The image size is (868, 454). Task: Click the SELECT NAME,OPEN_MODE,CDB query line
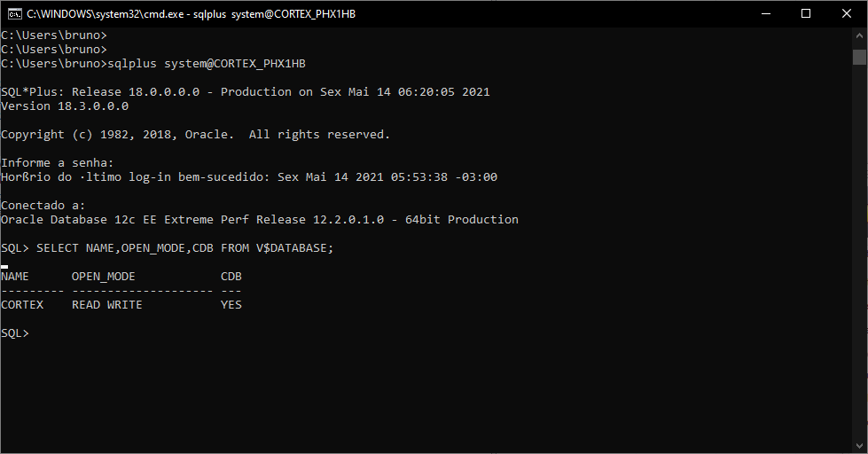[x=168, y=248]
